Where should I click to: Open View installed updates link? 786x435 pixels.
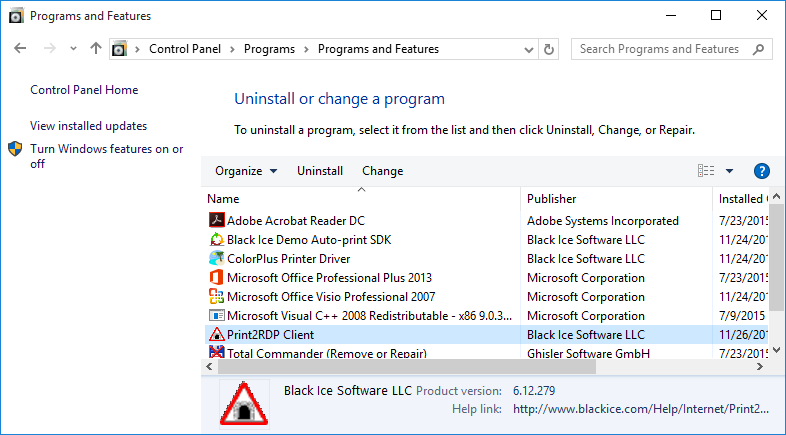pos(88,126)
